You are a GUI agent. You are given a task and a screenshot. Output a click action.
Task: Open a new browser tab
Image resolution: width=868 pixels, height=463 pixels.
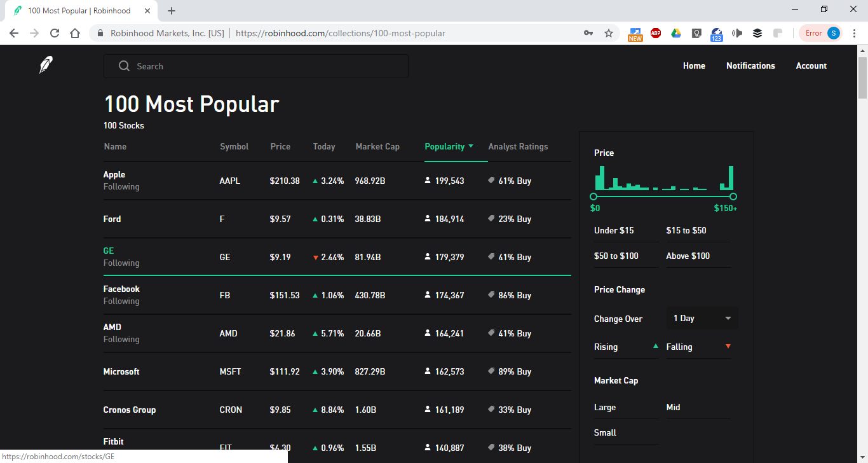pos(172,11)
